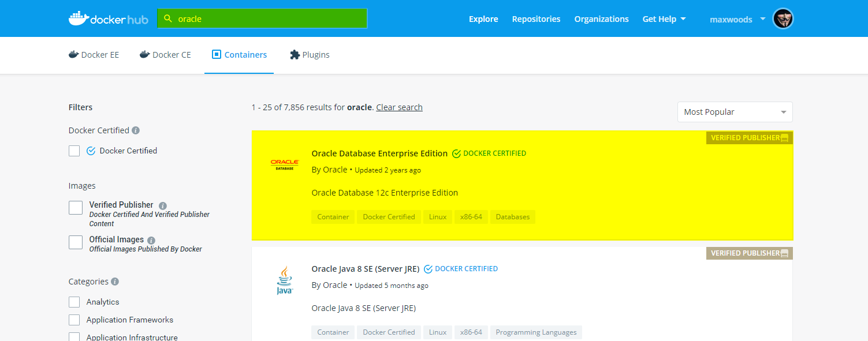Select the Databases tag on Oracle result
The height and width of the screenshot is (341, 868).
pyautogui.click(x=512, y=216)
